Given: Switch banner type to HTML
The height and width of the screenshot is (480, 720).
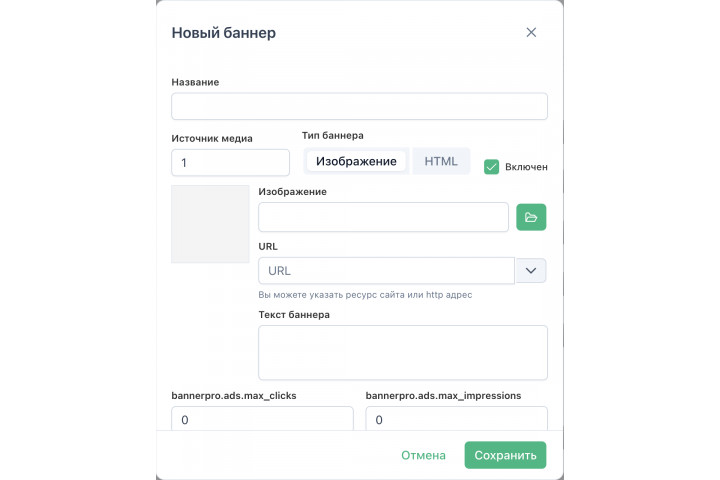Looking at the screenshot, I should coord(441,161).
